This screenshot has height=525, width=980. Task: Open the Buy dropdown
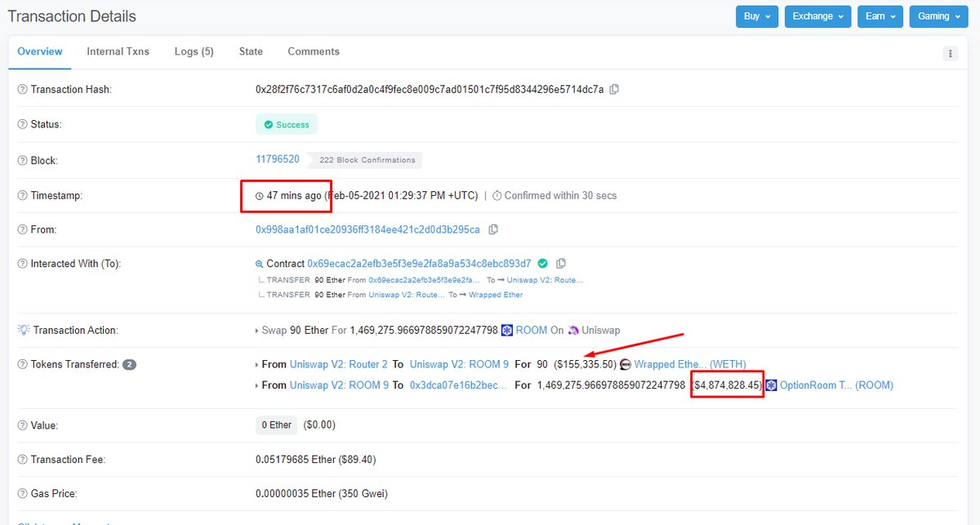click(x=757, y=16)
